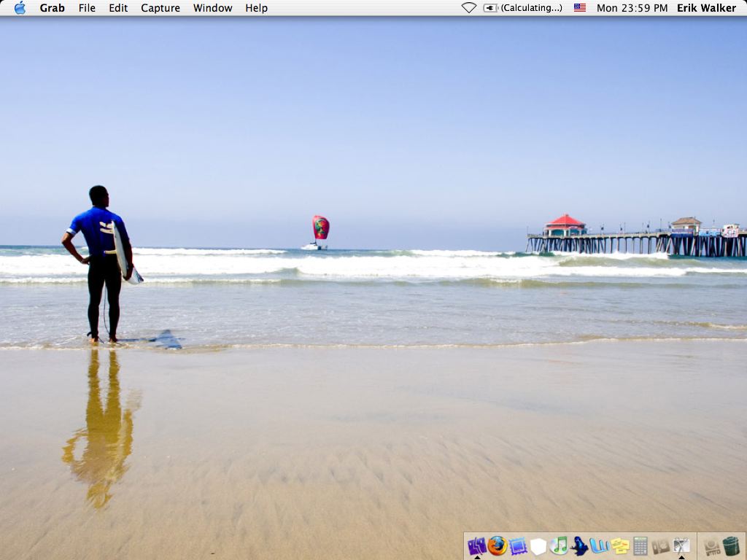Open the Grab application menu
Image resolution: width=747 pixels, height=560 pixels.
coord(52,7)
